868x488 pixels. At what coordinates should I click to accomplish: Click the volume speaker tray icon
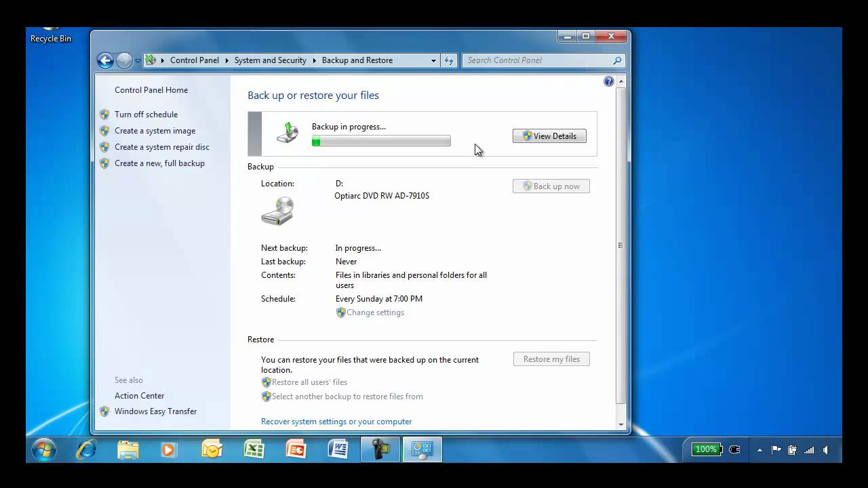click(826, 449)
